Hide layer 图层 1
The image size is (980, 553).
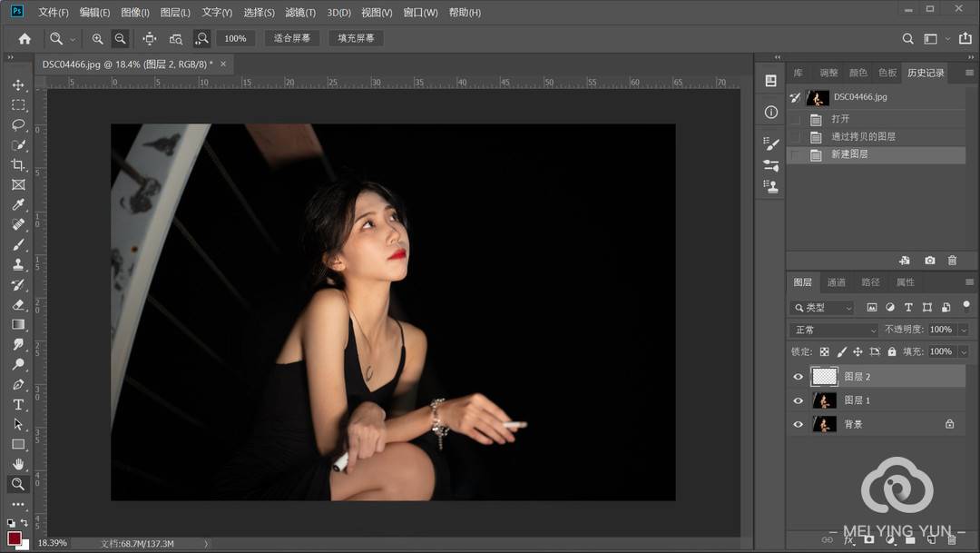799,400
